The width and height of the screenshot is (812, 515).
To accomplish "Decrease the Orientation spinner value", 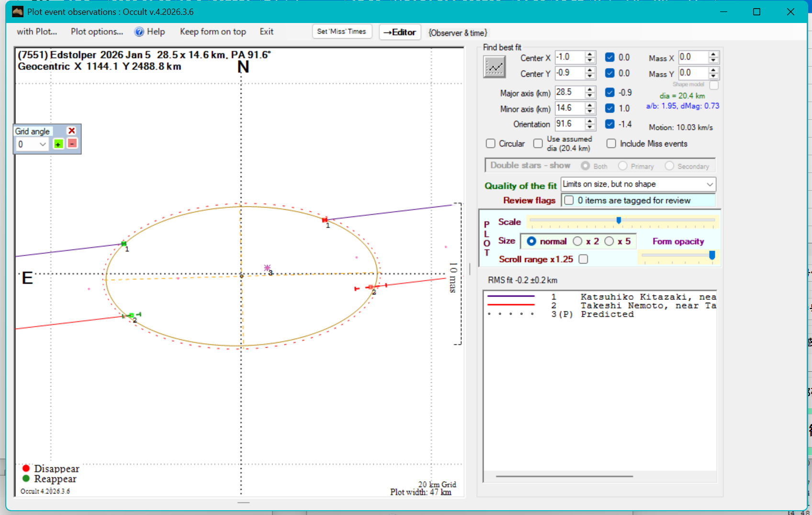I will [x=590, y=127].
